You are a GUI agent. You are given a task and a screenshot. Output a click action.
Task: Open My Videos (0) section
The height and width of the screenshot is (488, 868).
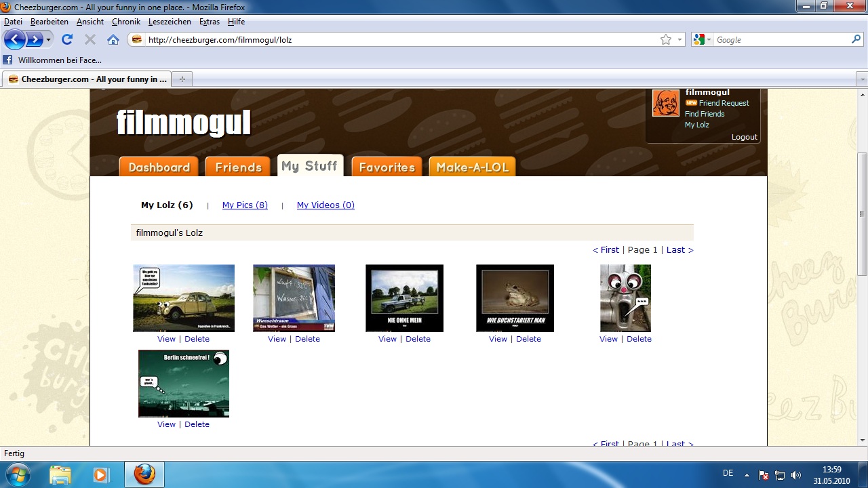[x=325, y=205]
